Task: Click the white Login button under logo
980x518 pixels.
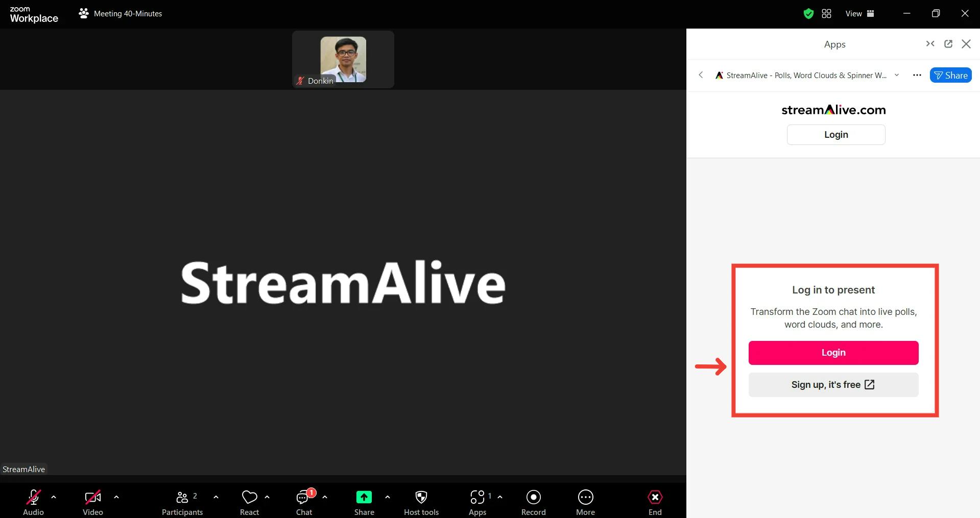Action: coord(836,135)
